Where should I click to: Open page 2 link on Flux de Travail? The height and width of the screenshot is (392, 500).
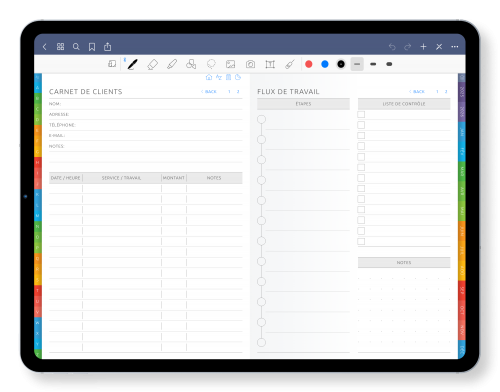pyautogui.click(x=446, y=92)
